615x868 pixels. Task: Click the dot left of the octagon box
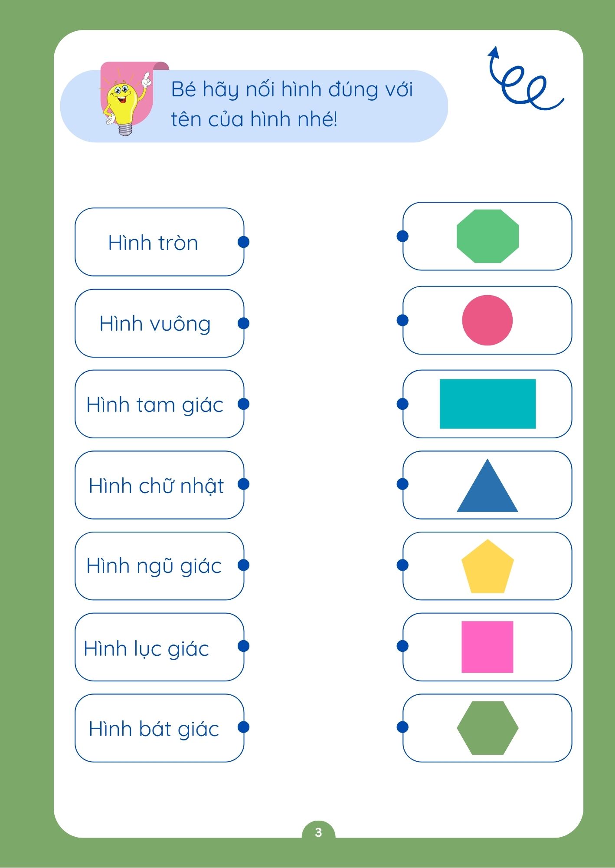click(402, 236)
